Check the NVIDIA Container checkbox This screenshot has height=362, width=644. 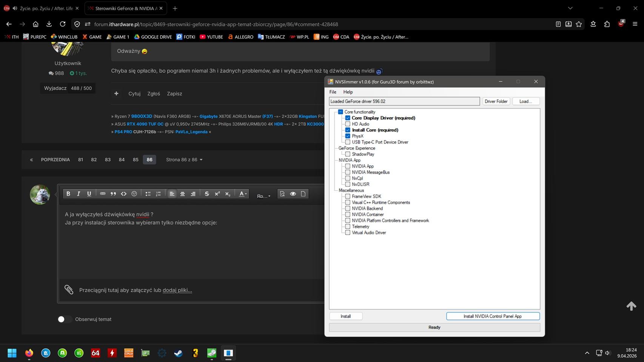click(x=348, y=215)
